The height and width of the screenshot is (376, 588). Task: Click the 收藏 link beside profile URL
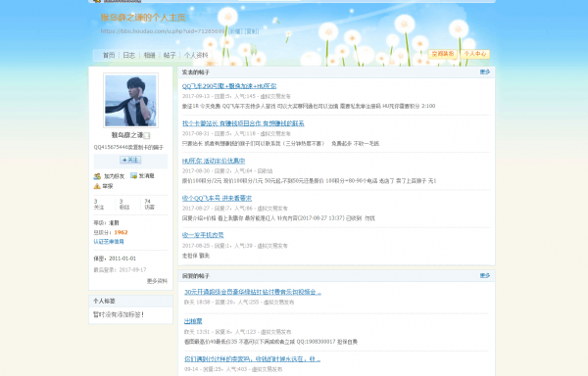point(235,31)
